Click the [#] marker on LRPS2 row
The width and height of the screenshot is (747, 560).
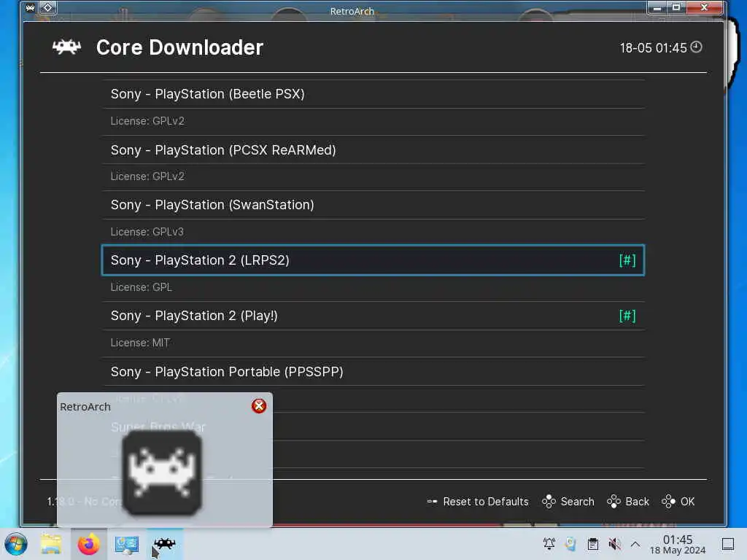627,260
